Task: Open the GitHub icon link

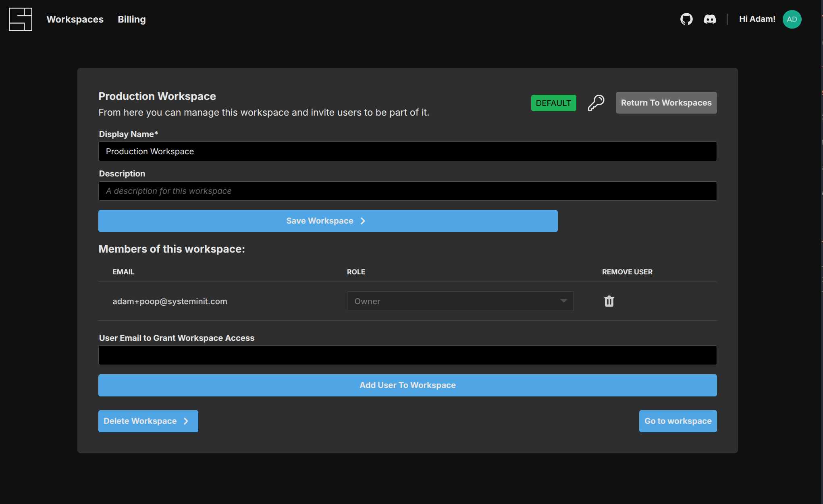Action: (686, 19)
